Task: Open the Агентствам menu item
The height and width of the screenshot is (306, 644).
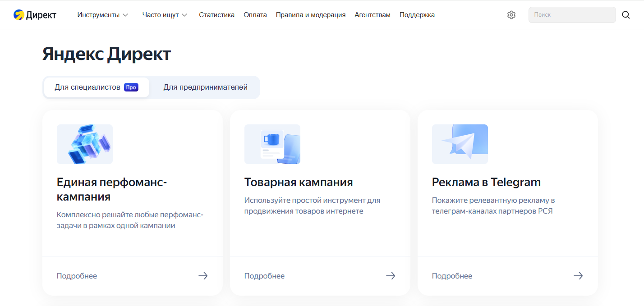Action: coord(373,15)
